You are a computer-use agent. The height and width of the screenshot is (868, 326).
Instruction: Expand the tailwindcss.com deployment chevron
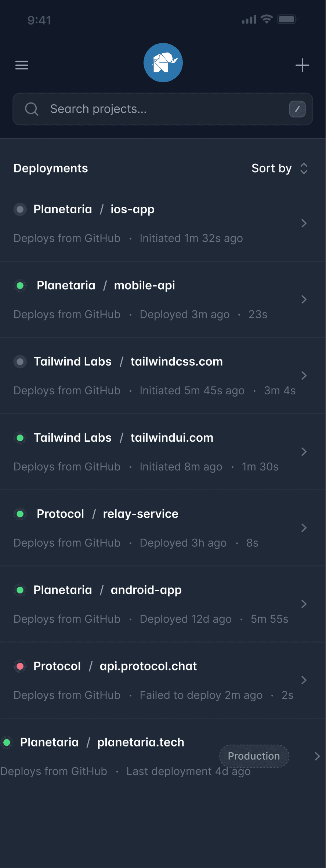[x=304, y=376]
